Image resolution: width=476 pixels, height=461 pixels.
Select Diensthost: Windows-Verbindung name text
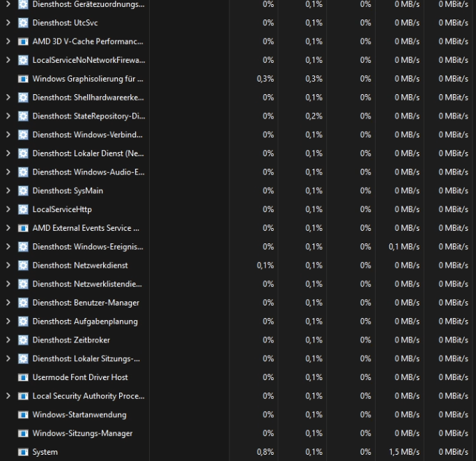(x=87, y=135)
